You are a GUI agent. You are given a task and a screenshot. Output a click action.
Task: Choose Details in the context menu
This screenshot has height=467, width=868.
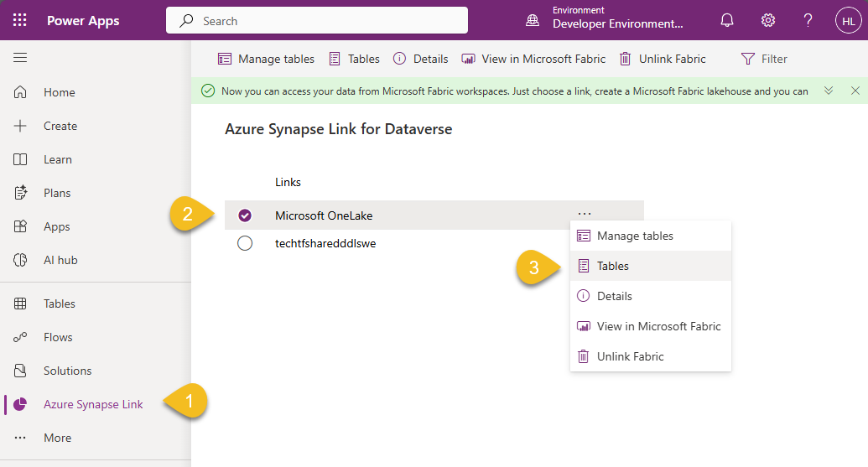pyautogui.click(x=651, y=296)
